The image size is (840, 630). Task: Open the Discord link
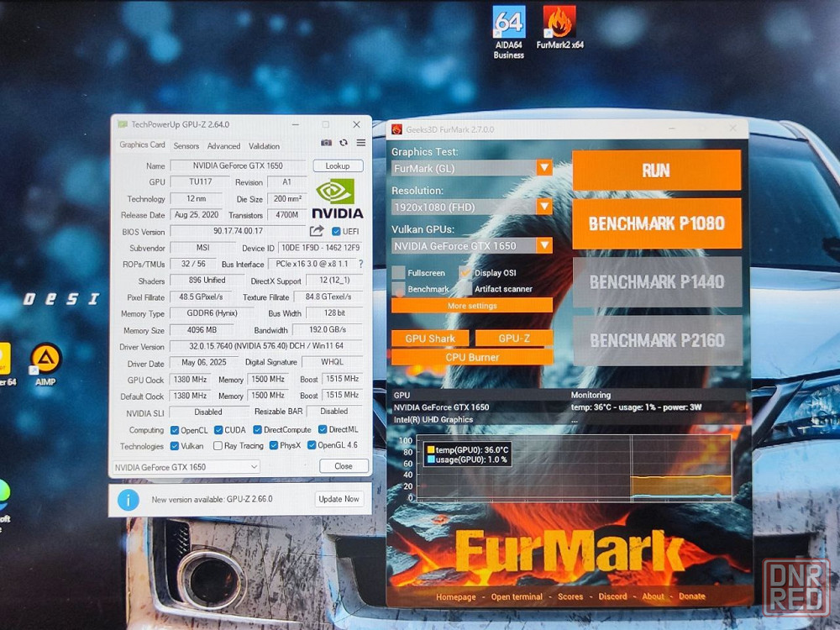[x=612, y=596]
